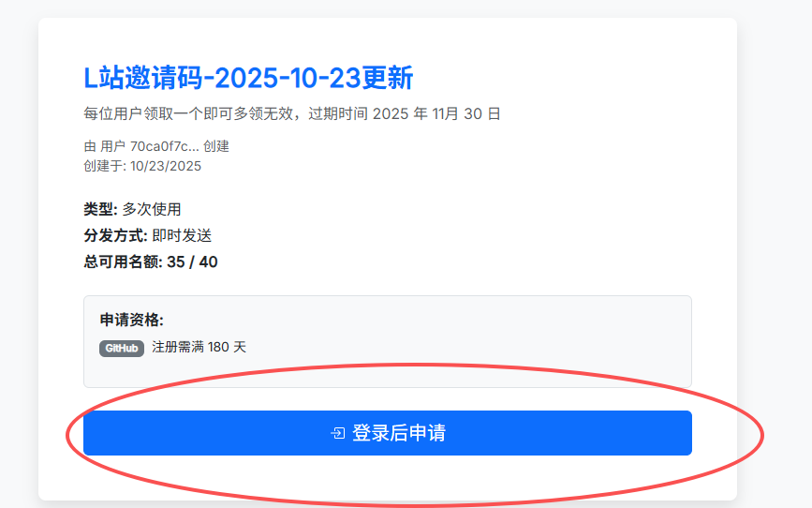Click the 由 用户 prefix before creator ID
The image size is (812, 508).
[105, 146]
